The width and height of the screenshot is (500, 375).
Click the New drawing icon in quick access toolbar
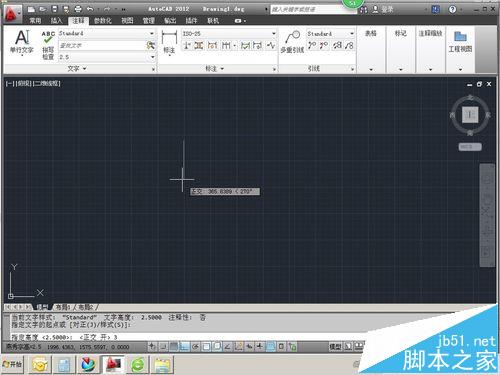click(32, 9)
